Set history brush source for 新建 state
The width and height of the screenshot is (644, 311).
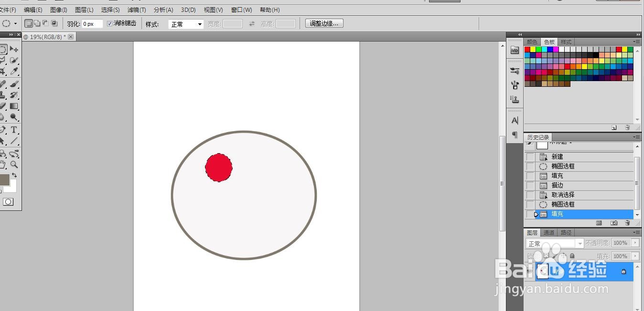pos(530,156)
